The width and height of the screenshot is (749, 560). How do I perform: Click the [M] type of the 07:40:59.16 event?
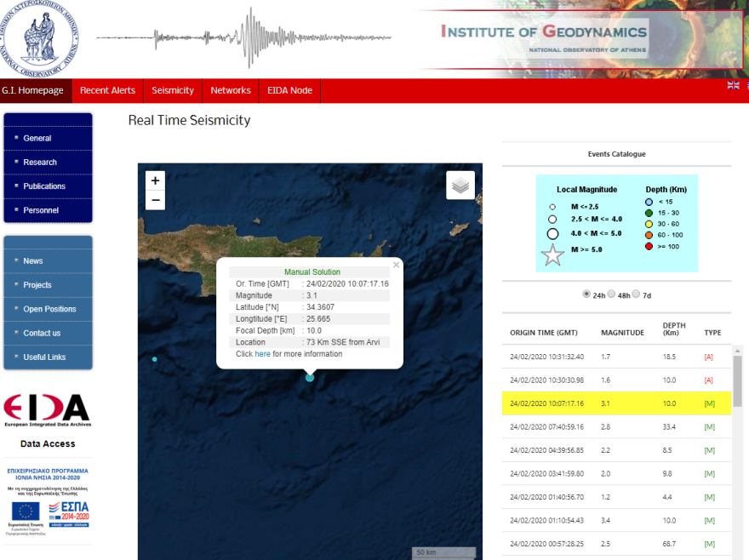[x=709, y=426]
